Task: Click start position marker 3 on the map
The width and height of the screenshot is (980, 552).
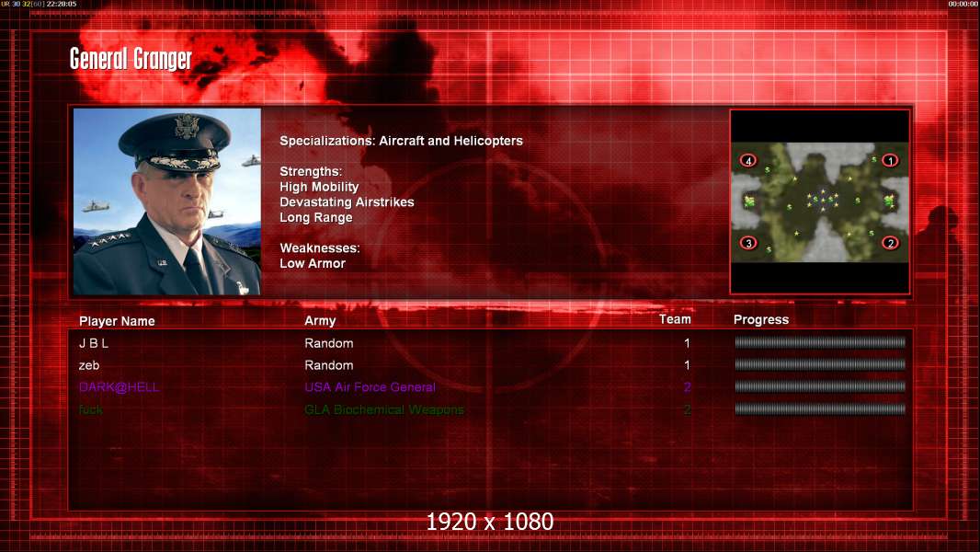Action: (748, 243)
